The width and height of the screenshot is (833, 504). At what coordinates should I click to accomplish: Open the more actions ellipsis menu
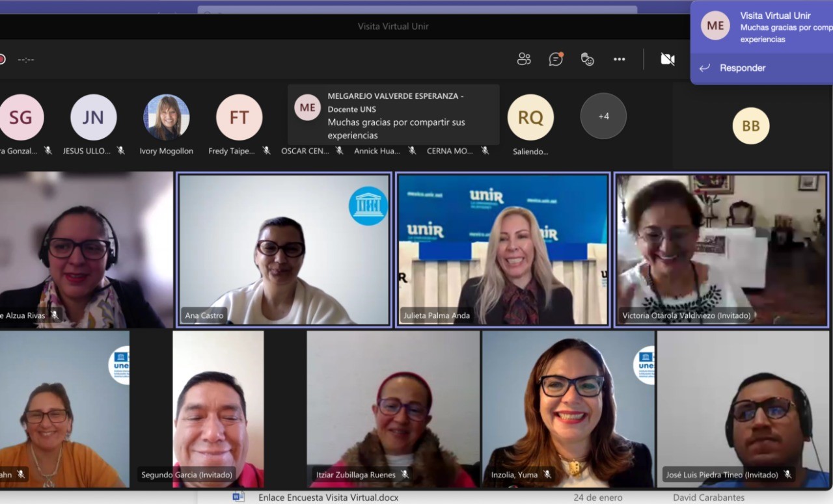pyautogui.click(x=619, y=59)
